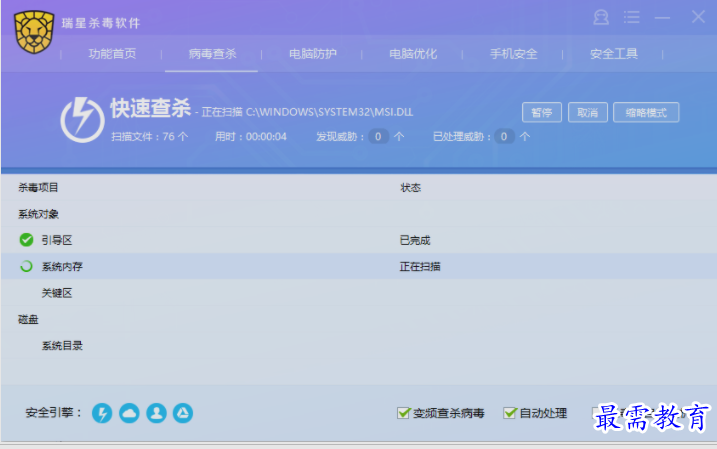Click the quick scan lightning icon
Image resolution: width=717 pixels, height=449 pixels.
[x=82, y=120]
